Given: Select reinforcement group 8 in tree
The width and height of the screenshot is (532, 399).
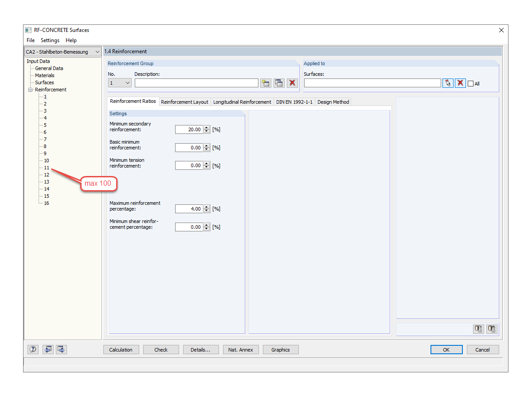Looking at the screenshot, I should (x=45, y=146).
